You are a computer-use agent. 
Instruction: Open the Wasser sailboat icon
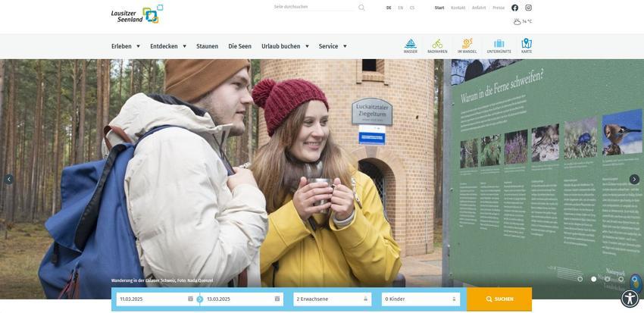click(410, 45)
